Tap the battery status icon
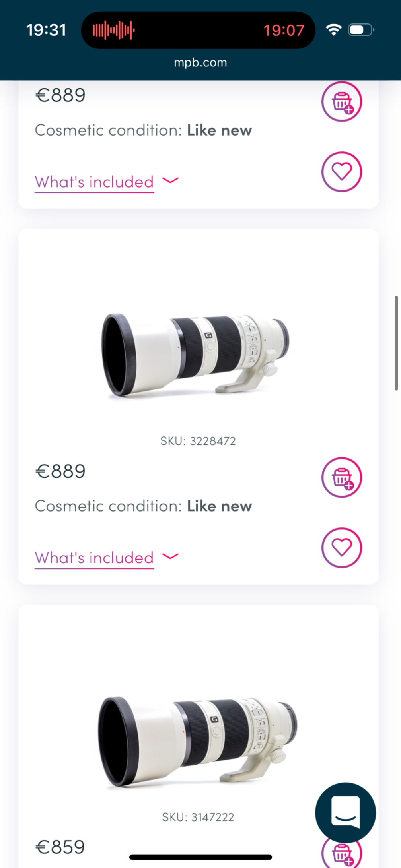 (361, 30)
